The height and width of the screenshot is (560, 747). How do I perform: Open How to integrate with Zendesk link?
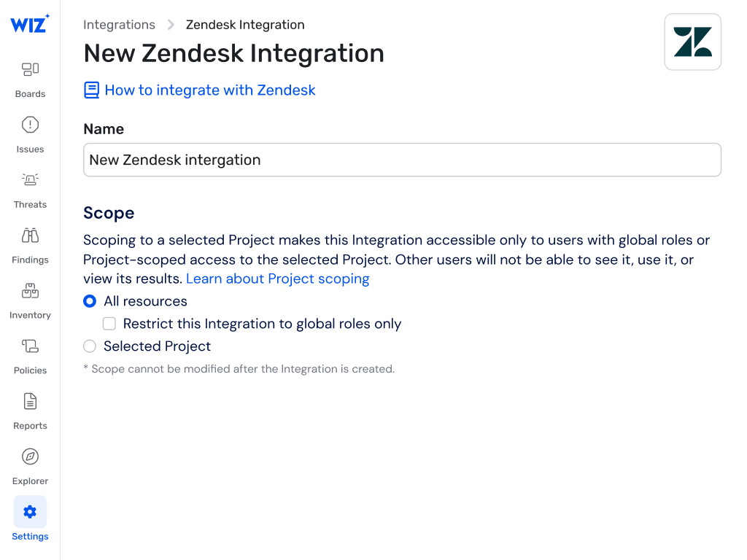pos(210,90)
